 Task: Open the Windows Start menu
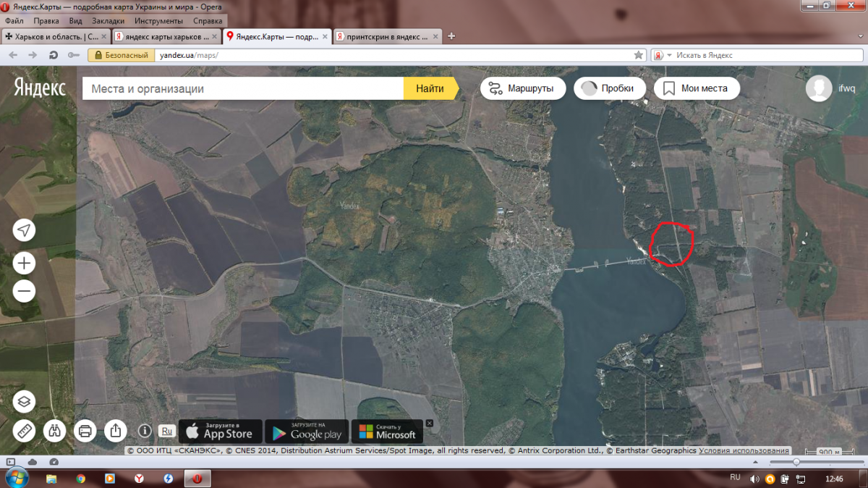pos(15,479)
